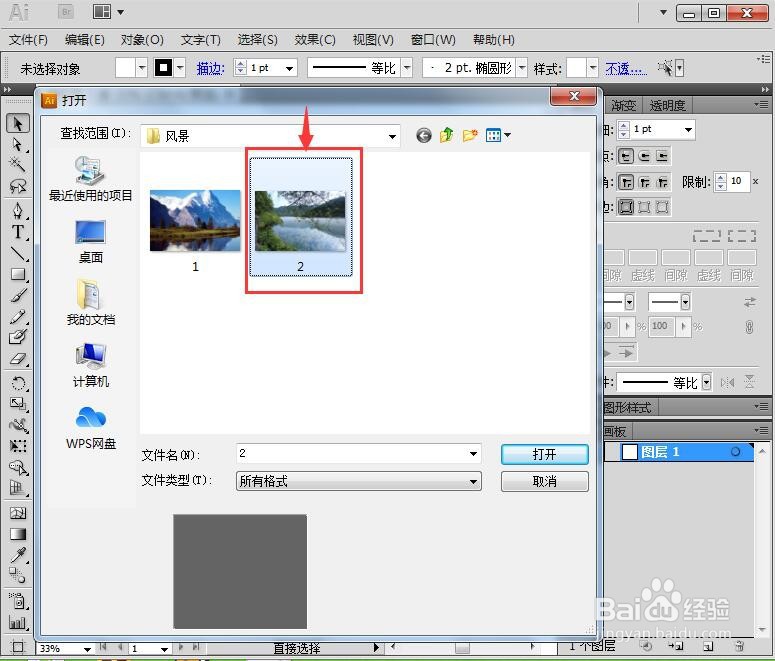The image size is (775, 661).
Task: Open Recent Items location
Action: (x=90, y=178)
